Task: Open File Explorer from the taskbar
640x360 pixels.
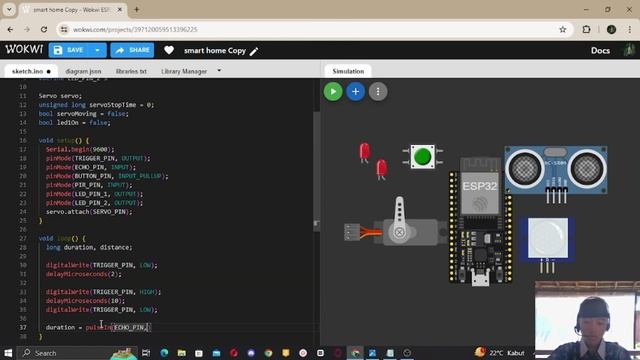Action: click(182, 353)
